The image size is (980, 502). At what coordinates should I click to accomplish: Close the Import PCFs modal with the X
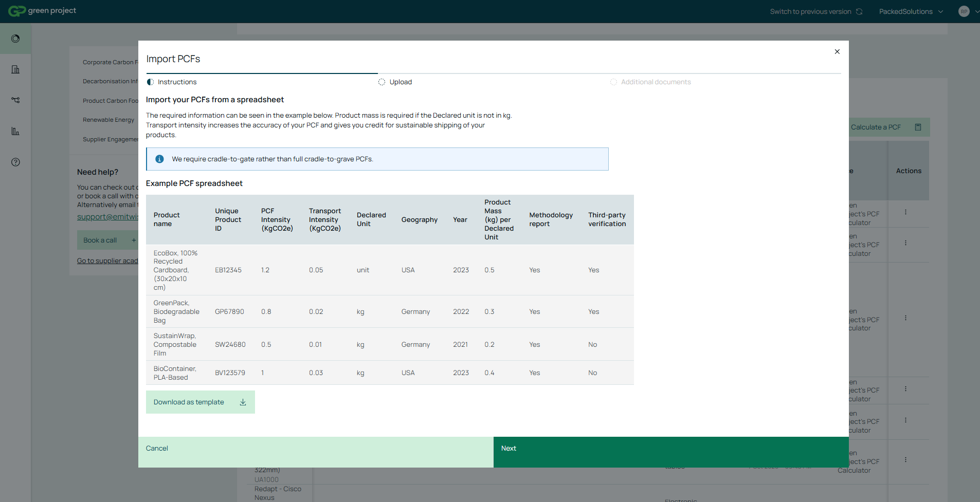[837, 52]
